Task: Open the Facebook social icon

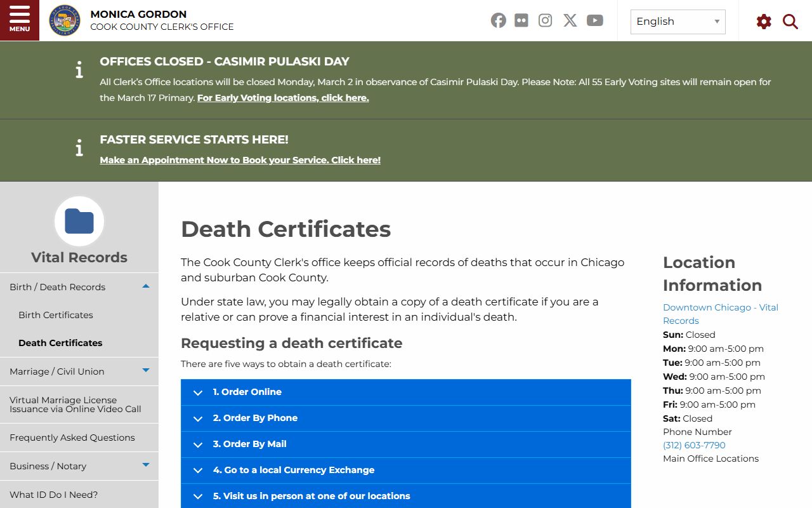Action: [499, 20]
